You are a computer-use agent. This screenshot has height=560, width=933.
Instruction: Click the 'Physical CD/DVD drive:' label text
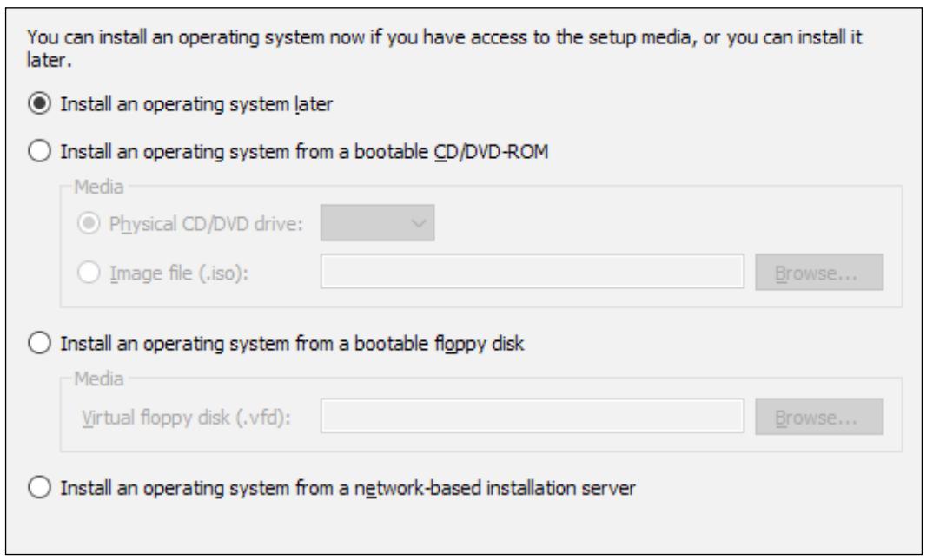tap(206, 224)
